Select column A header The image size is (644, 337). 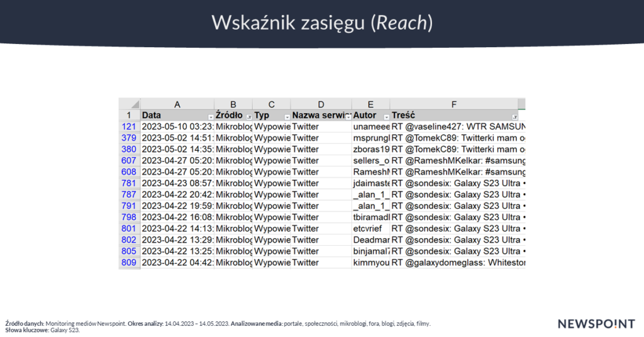[177, 104]
